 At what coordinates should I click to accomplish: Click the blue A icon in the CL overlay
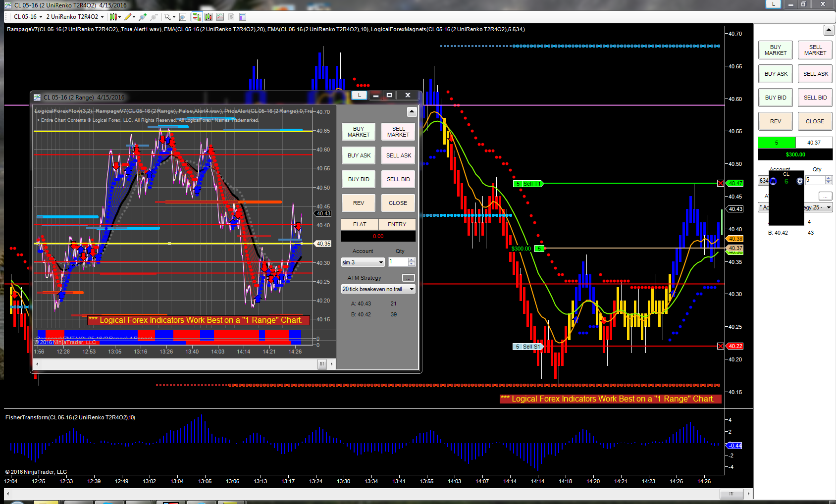pos(773,181)
